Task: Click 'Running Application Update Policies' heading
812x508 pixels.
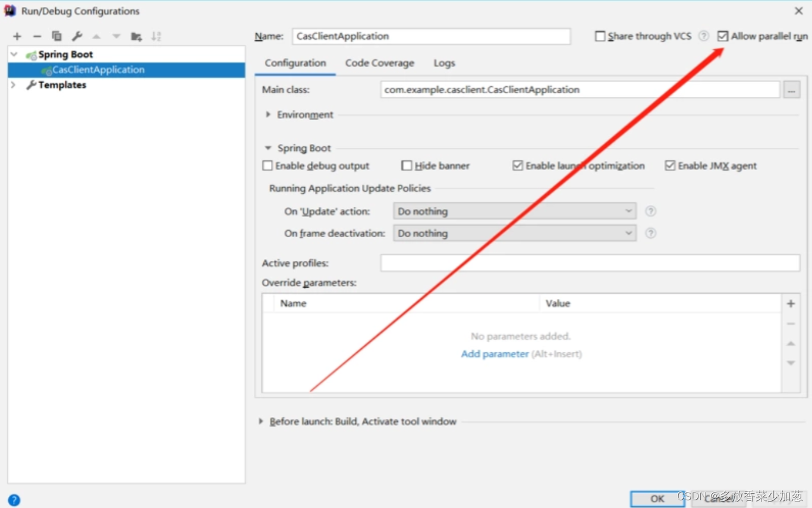Action: click(350, 188)
